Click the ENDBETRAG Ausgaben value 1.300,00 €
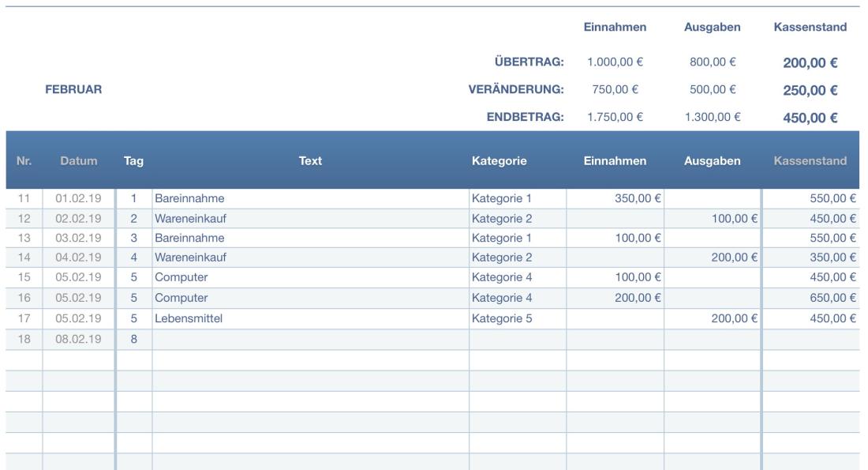The image size is (868, 470). tap(713, 118)
